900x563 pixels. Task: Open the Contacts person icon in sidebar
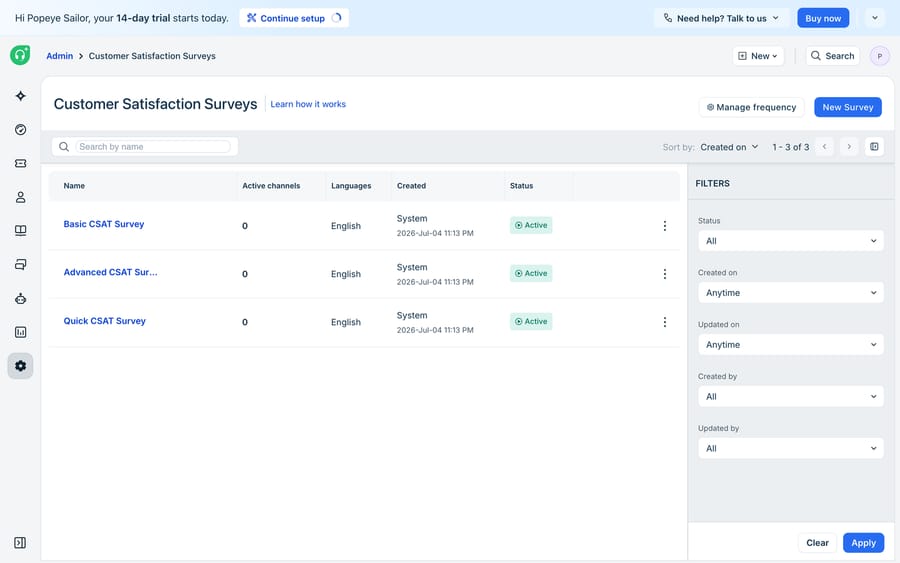click(21, 197)
